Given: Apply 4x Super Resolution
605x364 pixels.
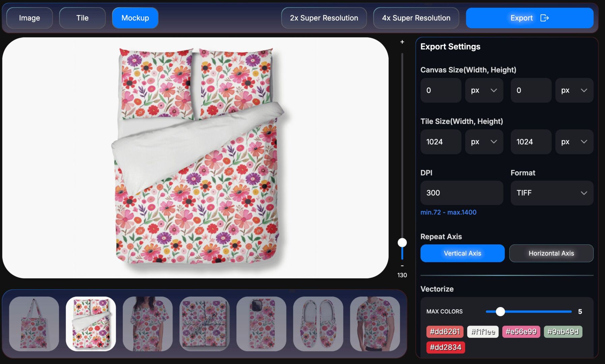Looking at the screenshot, I should 416,18.
